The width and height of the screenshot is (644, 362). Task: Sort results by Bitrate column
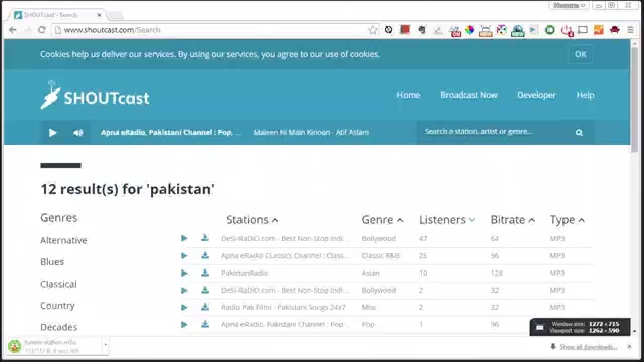click(x=513, y=220)
